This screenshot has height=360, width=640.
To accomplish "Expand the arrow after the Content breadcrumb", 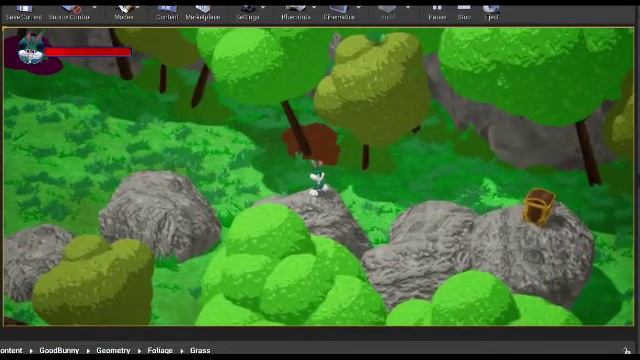I will (31, 351).
